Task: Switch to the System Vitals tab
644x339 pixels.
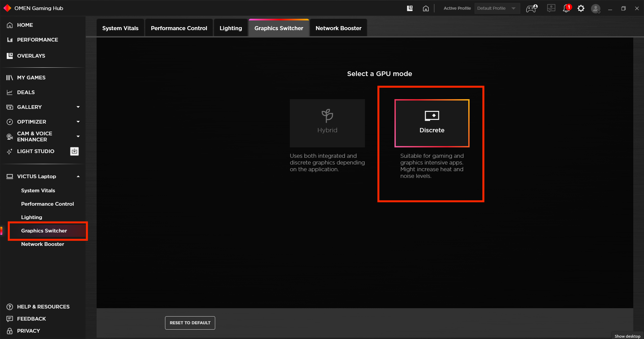Action: point(120,28)
